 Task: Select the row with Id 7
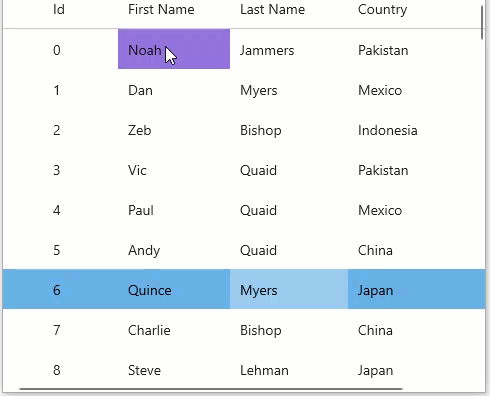point(244,330)
